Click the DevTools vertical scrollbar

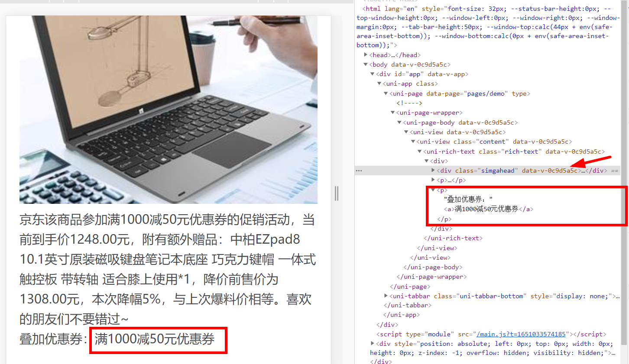tap(624, 173)
